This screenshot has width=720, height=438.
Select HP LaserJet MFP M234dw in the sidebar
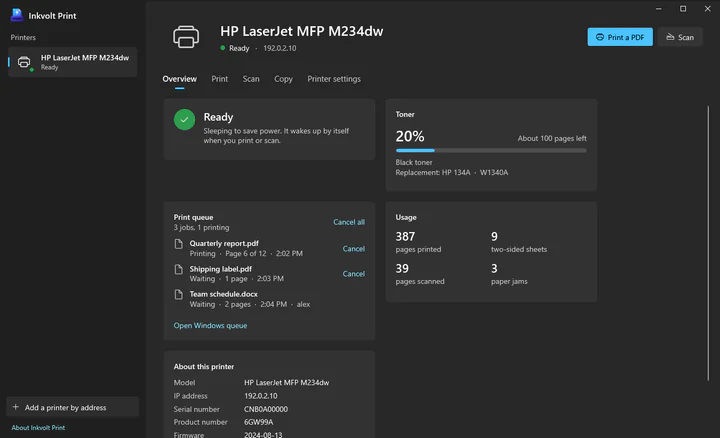click(x=73, y=62)
